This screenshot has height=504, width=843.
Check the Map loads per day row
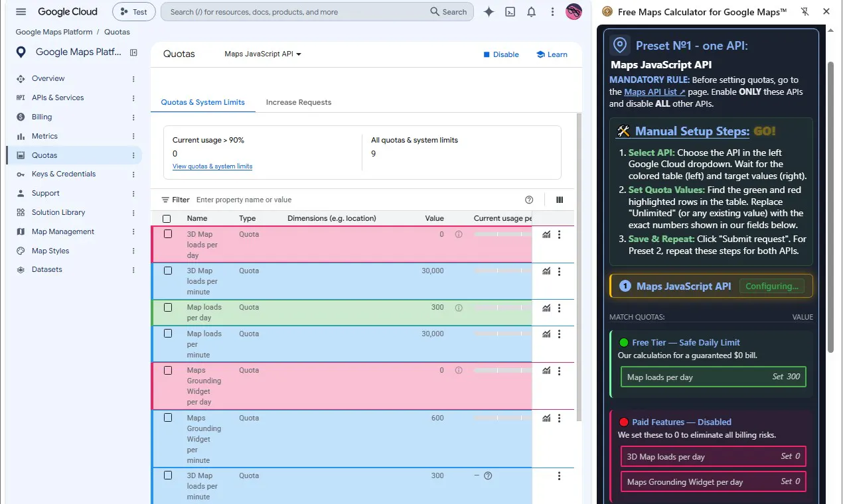[x=168, y=308]
